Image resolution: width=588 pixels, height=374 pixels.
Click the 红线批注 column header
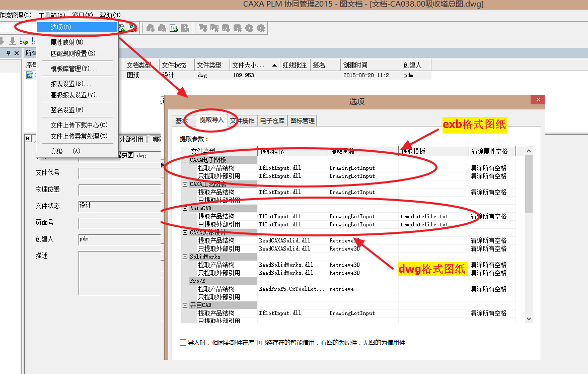[x=295, y=66]
